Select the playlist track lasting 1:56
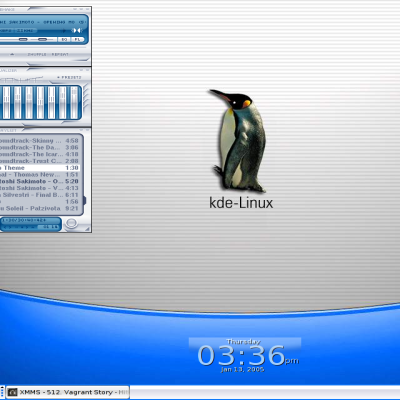Screen dimensions: 400x400 (39, 202)
